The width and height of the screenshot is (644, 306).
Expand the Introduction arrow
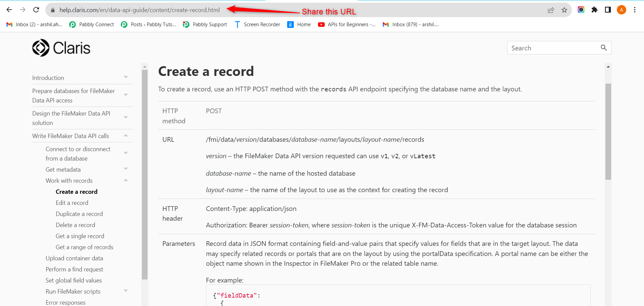[x=126, y=78]
